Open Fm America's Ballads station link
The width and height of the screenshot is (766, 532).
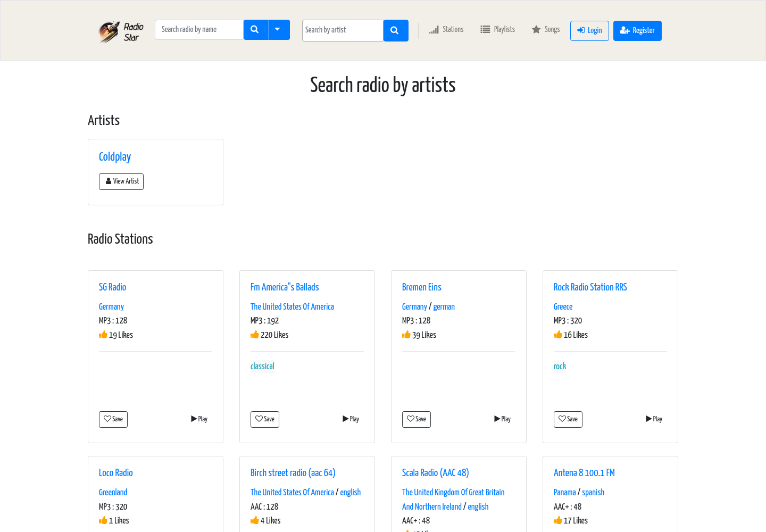click(x=285, y=287)
